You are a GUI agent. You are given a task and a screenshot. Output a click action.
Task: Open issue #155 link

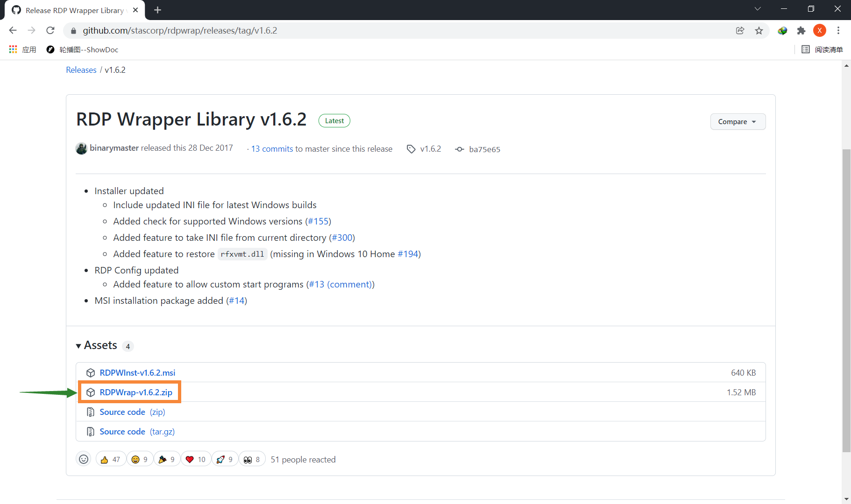pos(318,221)
